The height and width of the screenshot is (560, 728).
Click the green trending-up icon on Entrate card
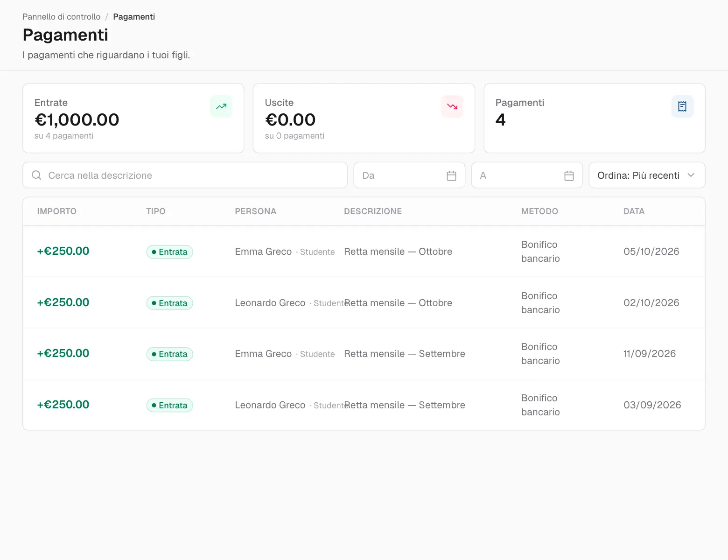tap(221, 106)
